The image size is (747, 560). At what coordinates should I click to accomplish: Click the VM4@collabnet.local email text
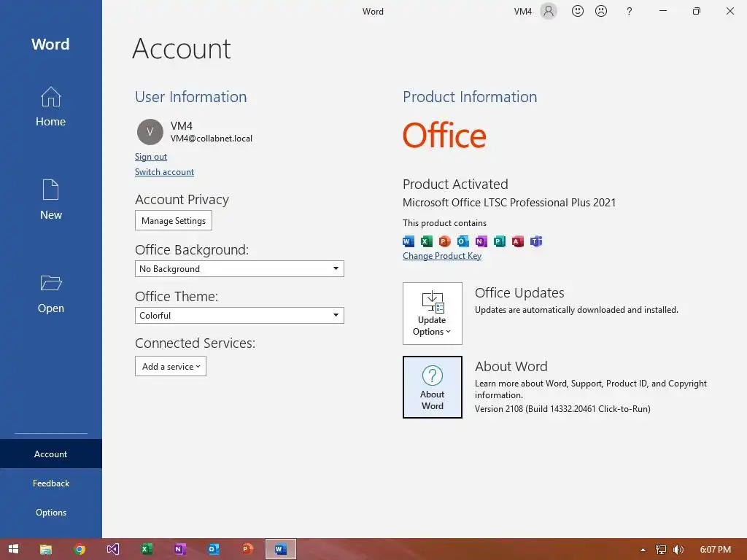tap(212, 139)
